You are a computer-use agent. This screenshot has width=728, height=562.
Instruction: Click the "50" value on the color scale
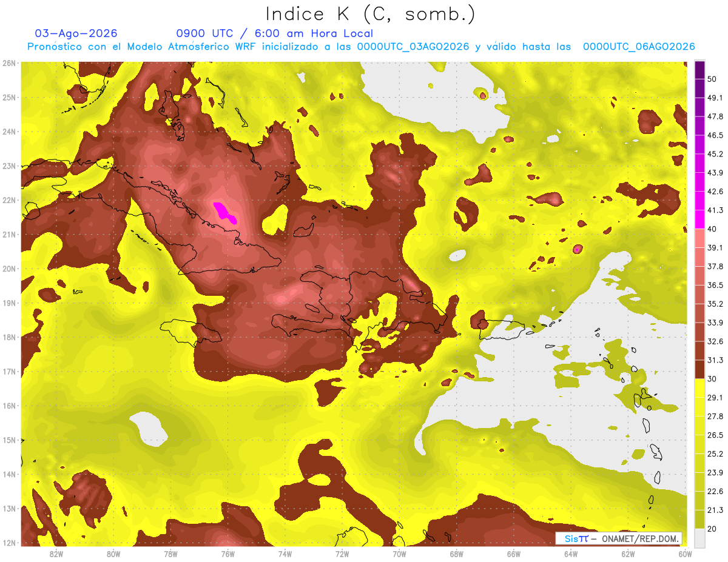click(x=712, y=79)
